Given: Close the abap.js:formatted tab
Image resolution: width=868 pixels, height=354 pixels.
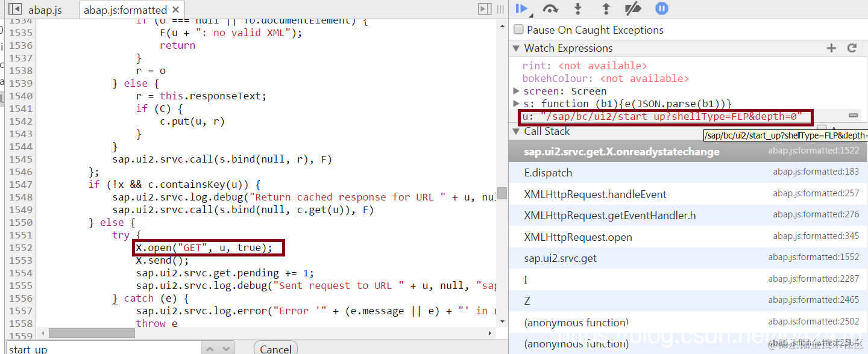Looking at the screenshot, I should pyautogui.click(x=175, y=10).
